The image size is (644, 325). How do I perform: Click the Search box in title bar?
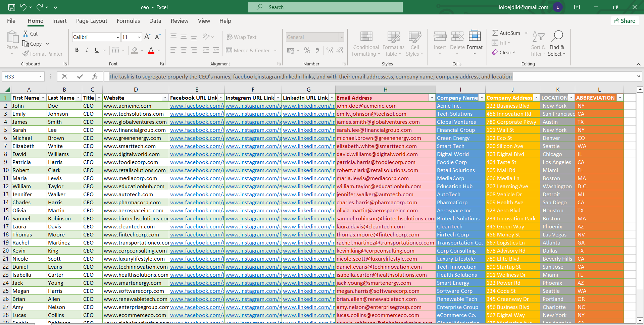326,7
